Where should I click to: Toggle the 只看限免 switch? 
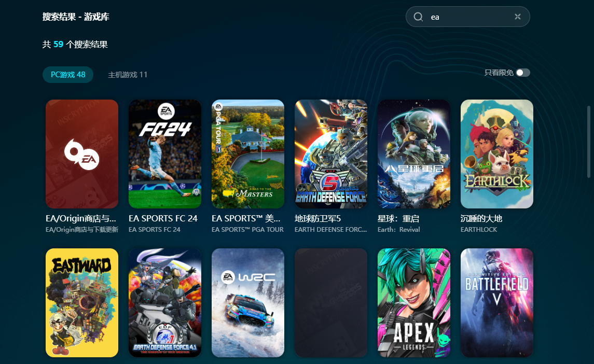point(523,73)
